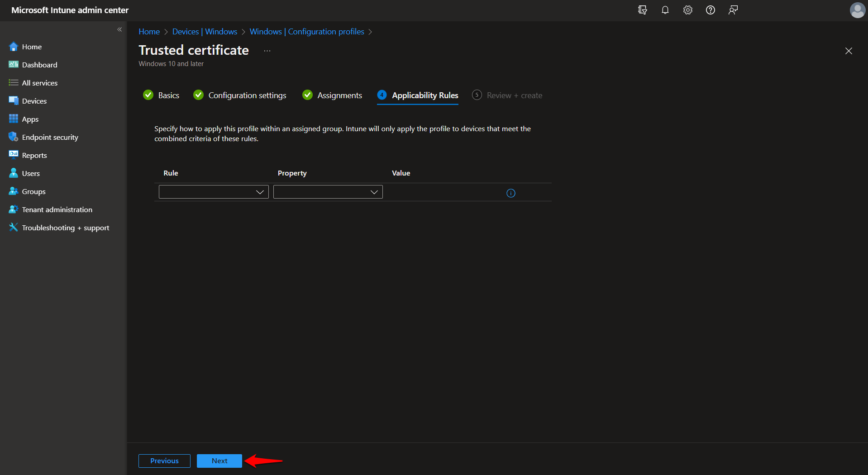Open the portal settings gear
This screenshot has width=868, height=475.
pos(687,9)
